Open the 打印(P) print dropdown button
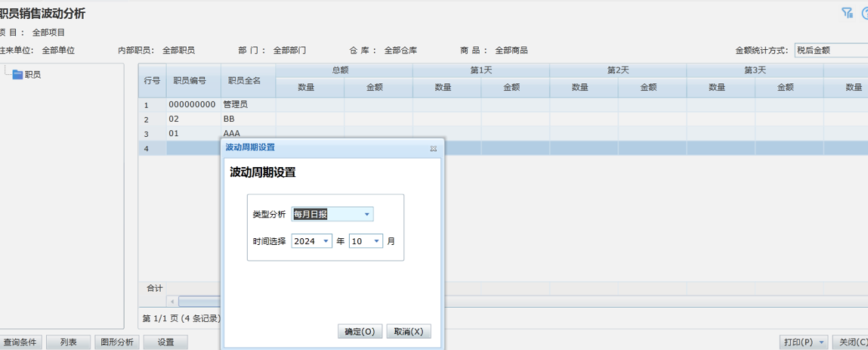The image size is (868, 350). point(803,342)
